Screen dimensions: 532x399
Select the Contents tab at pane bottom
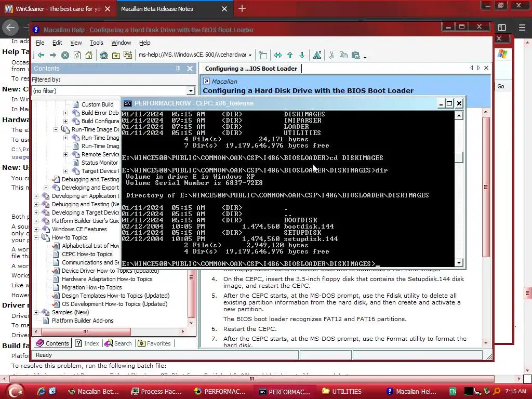52,343
